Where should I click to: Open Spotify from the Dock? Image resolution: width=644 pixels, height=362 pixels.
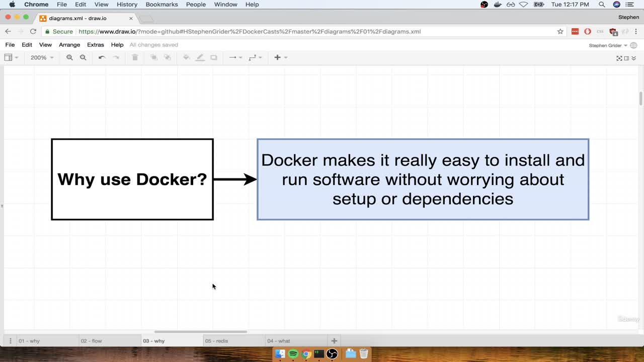click(293, 354)
